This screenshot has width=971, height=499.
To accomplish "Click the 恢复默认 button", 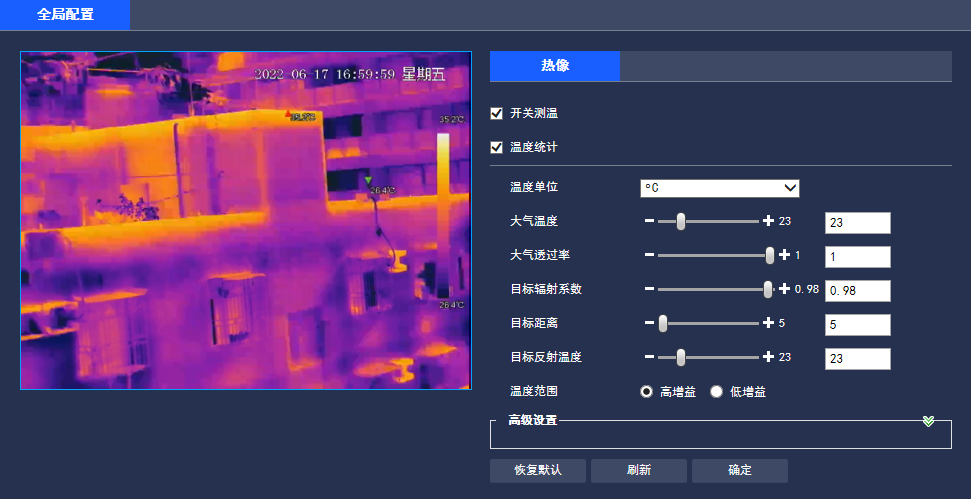I will tap(538, 471).
